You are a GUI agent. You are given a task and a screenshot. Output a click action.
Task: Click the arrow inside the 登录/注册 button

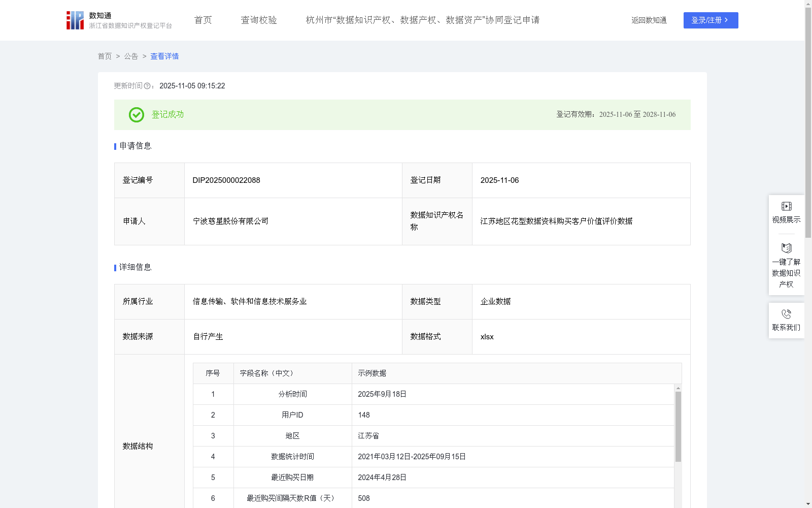point(727,20)
